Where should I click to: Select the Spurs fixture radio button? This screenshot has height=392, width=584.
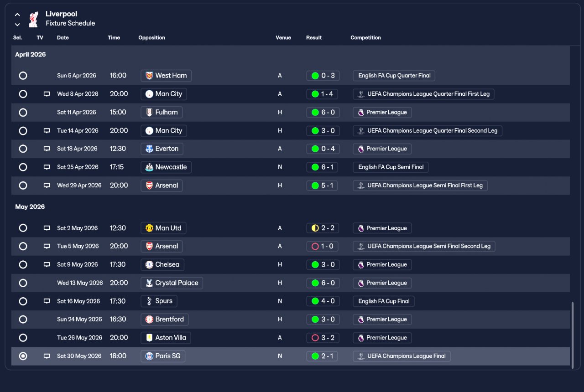[23, 301]
